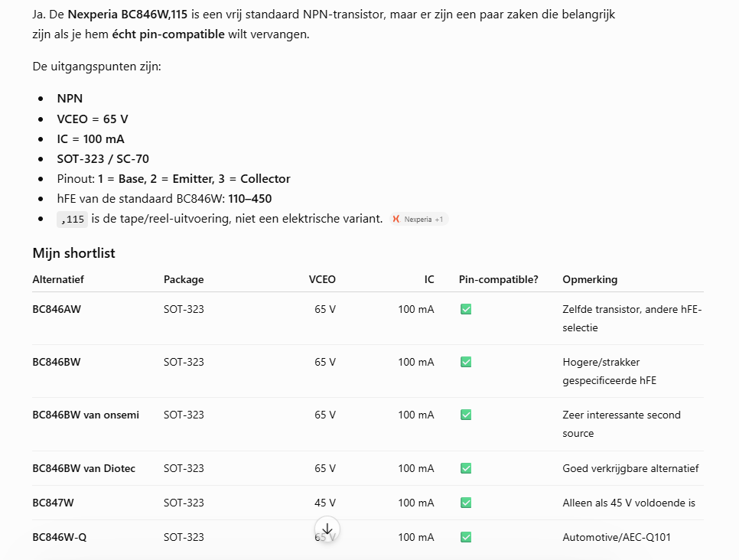Screen dimensions: 739x560
Task: Click the Mijn shortlist heading
Action: pyautogui.click(x=73, y=253)
